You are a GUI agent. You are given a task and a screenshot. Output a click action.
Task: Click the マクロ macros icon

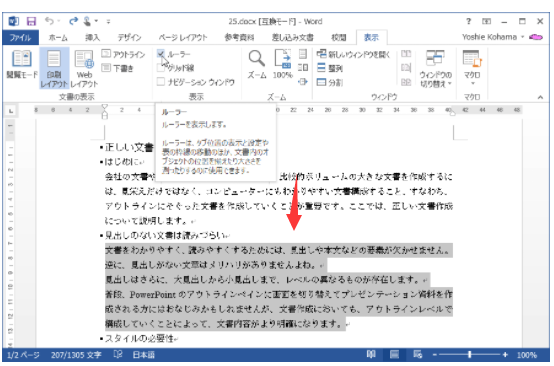click(x=472, y=59)
